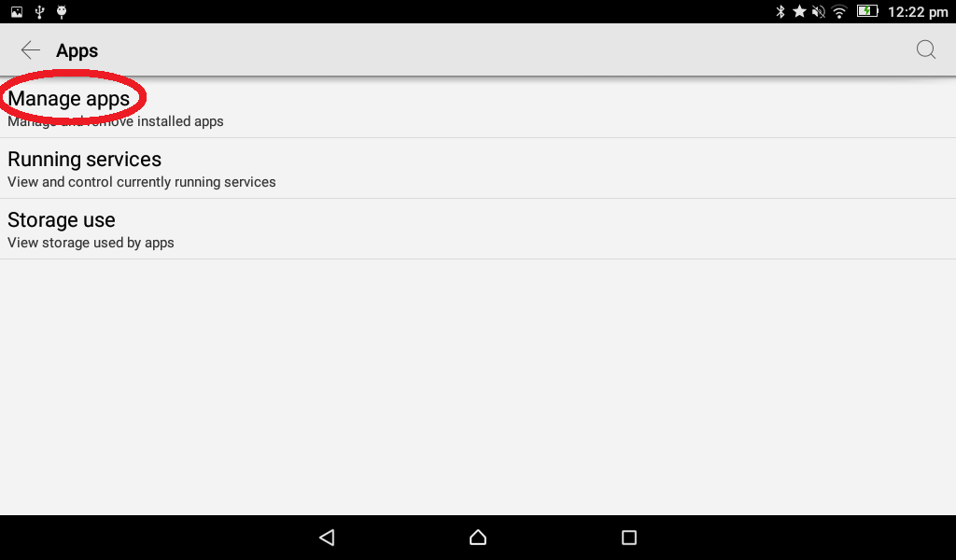Open the search magnifier icon
The image size is (956, 560).
point(926,49)
